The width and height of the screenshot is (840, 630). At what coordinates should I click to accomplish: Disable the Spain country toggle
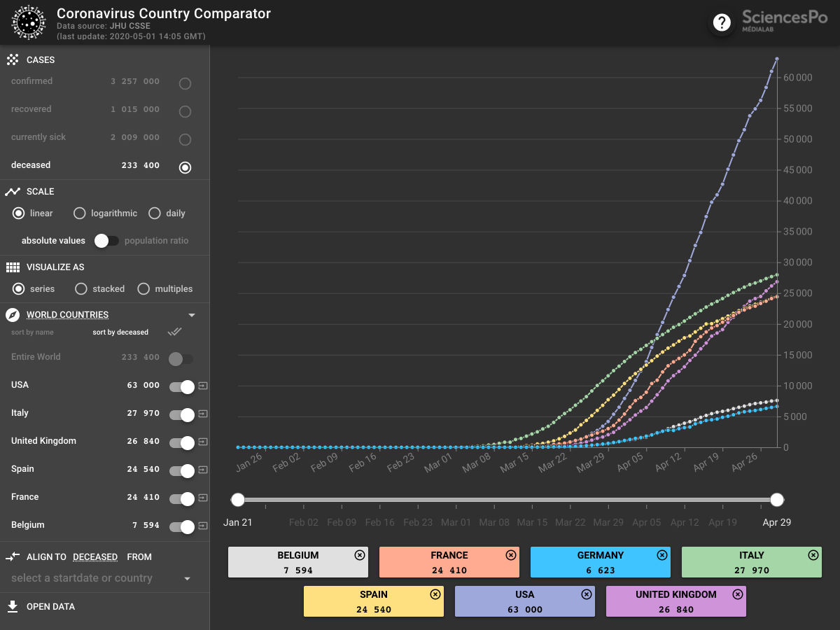tap(182, 471)
